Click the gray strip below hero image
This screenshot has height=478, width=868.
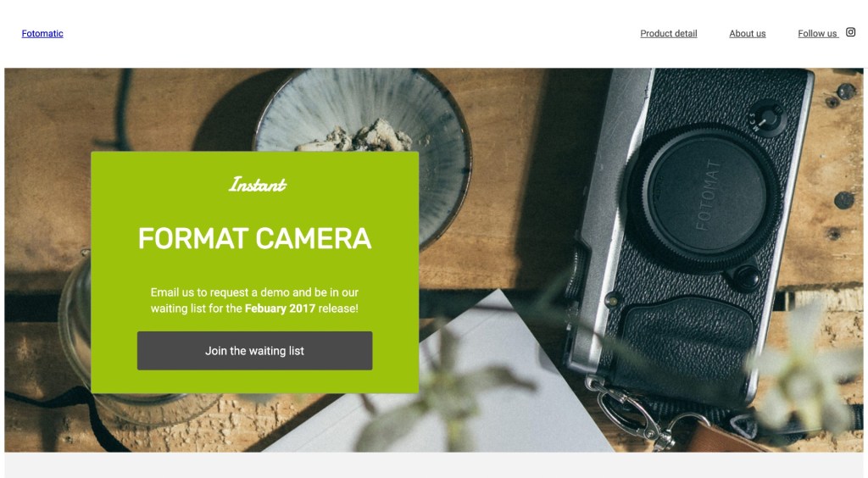pos(434,464)
